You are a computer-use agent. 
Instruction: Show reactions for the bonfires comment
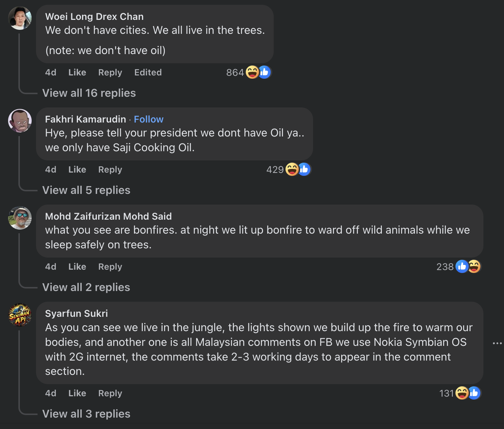[x=468, y=266]
